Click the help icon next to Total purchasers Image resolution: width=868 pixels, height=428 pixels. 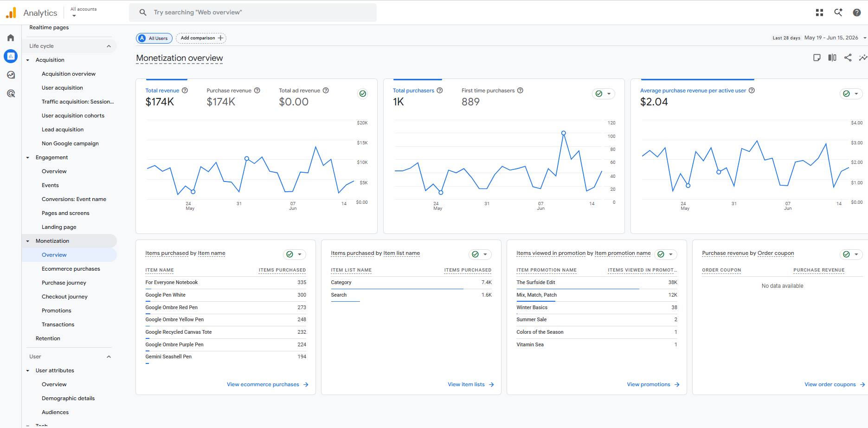click(440, 91)
